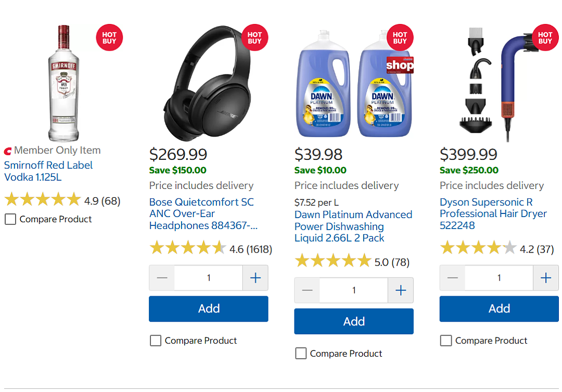Click the Hot Buy badge on Bose headphones
562x392 pixels.
pos(254,37)
